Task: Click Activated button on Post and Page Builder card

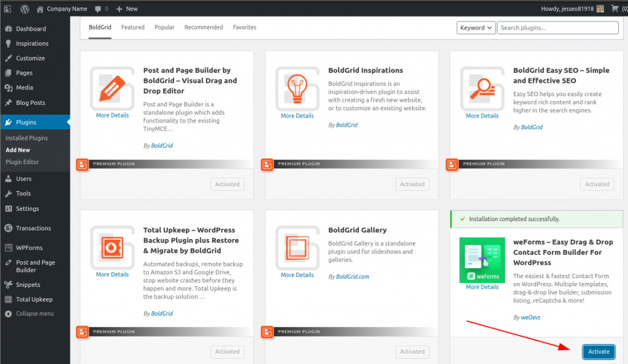Action: click(x=227, y=184)
